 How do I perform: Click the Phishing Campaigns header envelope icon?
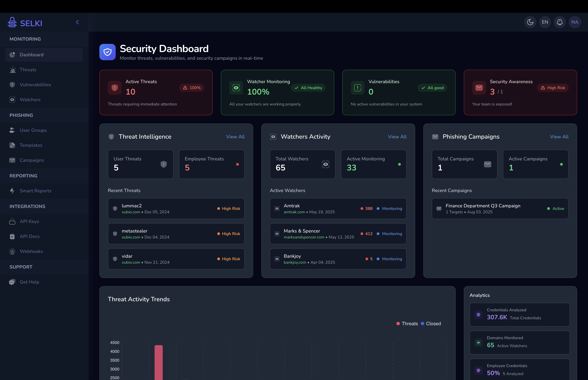[x=435, y=137]
